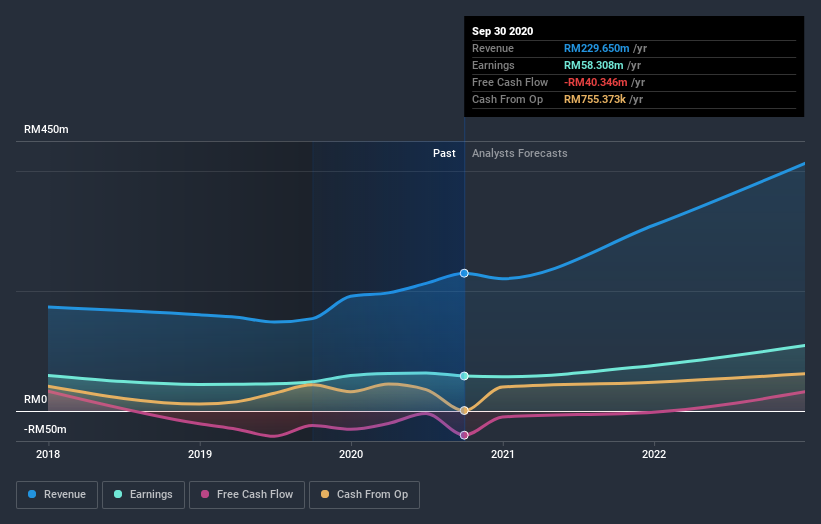Viewport: 821px width, 524px height.
Task: Click the RM229.650m revenue value
Action: 596,48
